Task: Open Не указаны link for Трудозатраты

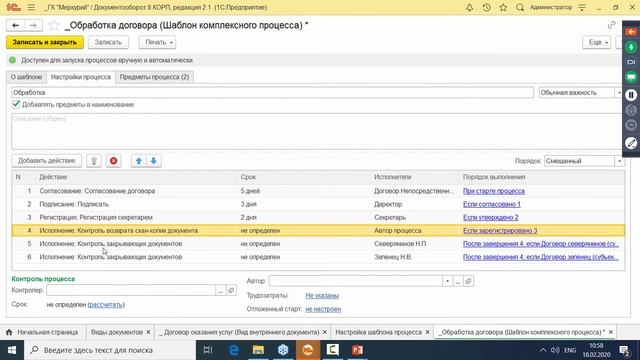Action: tap(322, 296)
